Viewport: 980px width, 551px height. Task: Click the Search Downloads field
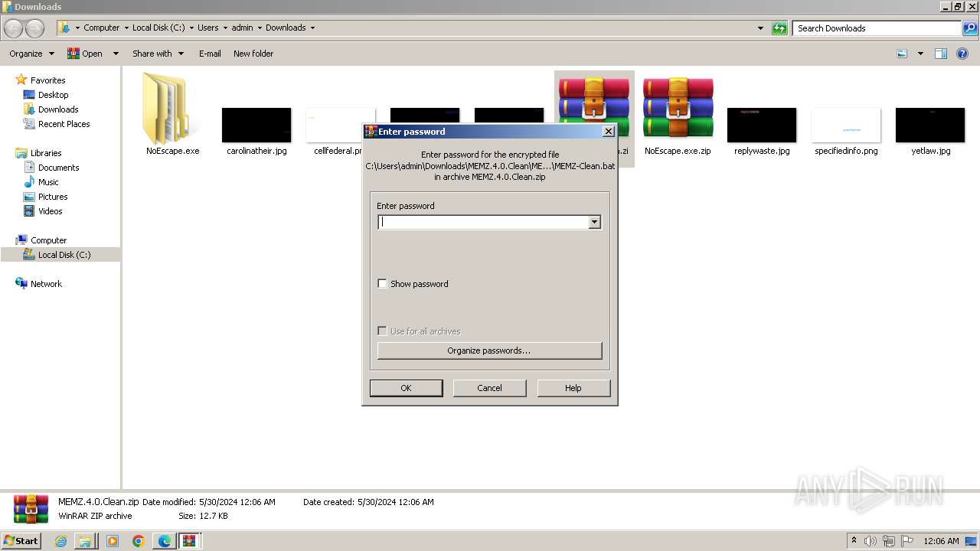877,28
